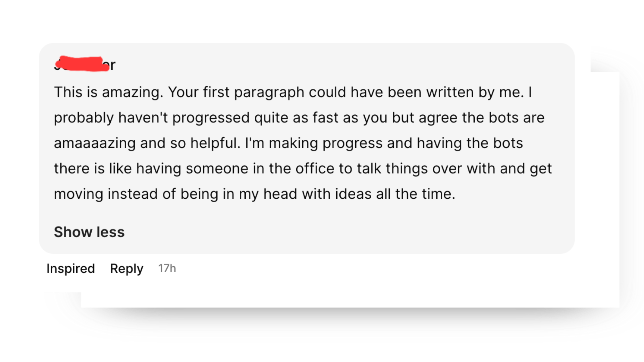Image resolution: width=644 pixels, height=362 pixels.
Task: Click the word 'amaaaazing' in the comment
Action: (x=95, y=143)
